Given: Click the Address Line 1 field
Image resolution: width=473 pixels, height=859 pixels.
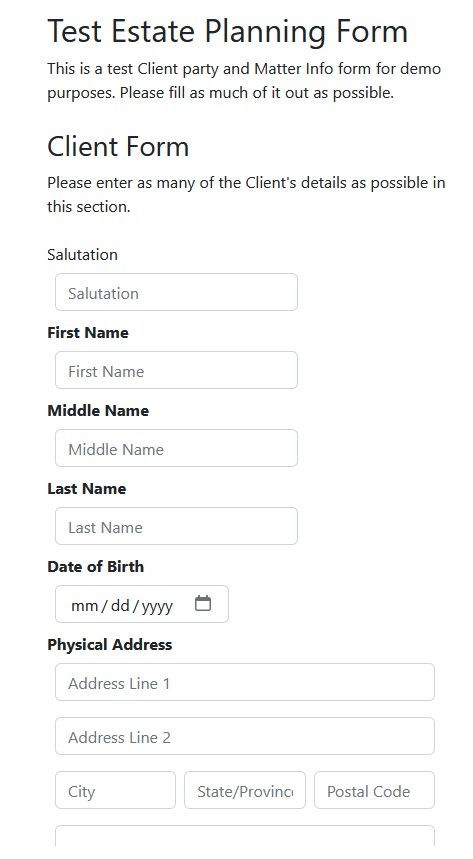Looking at the screenshot, I should tap(245, 682).
